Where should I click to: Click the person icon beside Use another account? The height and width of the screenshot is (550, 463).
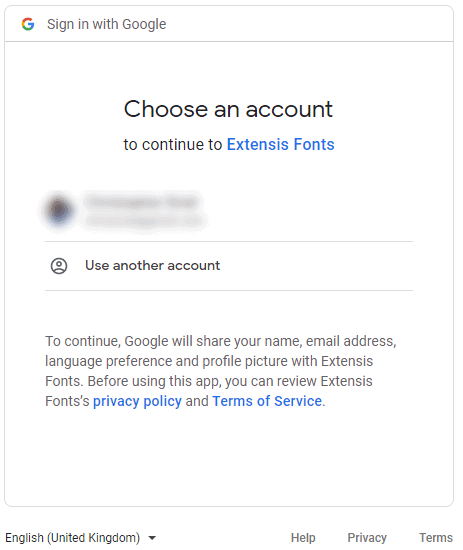(x=59, y=266)
